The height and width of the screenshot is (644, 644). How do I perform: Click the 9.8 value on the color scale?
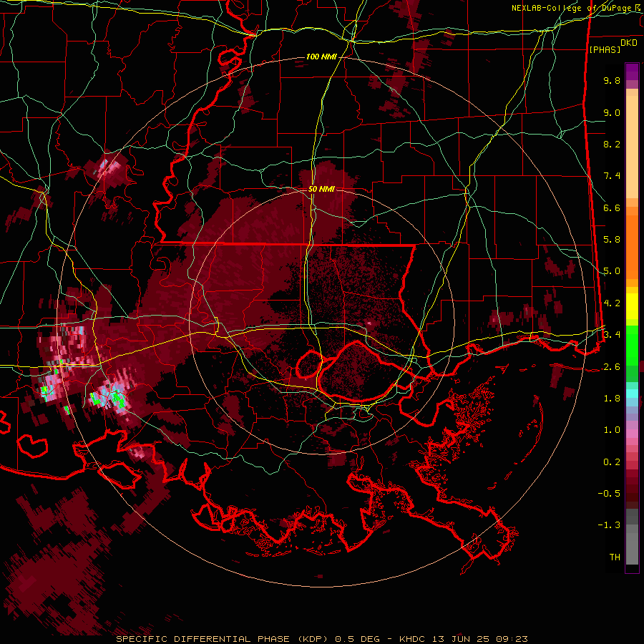(x=612, y=80)
